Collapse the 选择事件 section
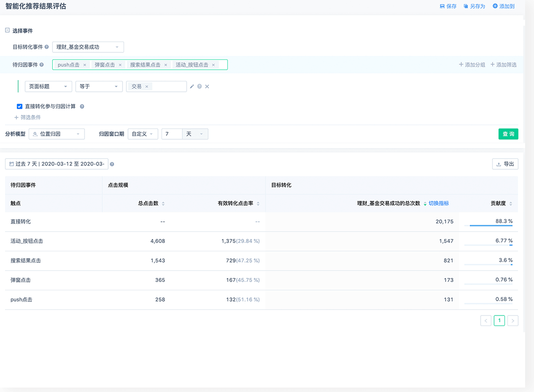This screenshot has height=392, width=534. (x=7, y=30)
